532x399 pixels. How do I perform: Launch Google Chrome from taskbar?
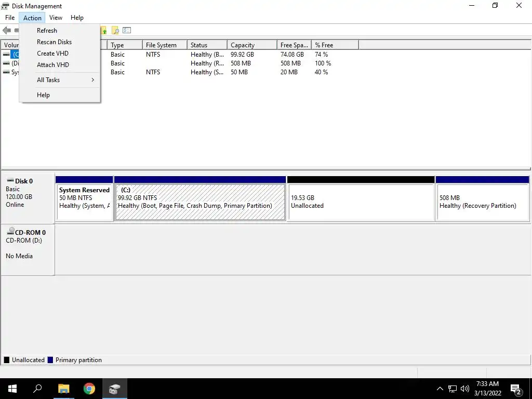pyautogui.click(x=89, y=389)
